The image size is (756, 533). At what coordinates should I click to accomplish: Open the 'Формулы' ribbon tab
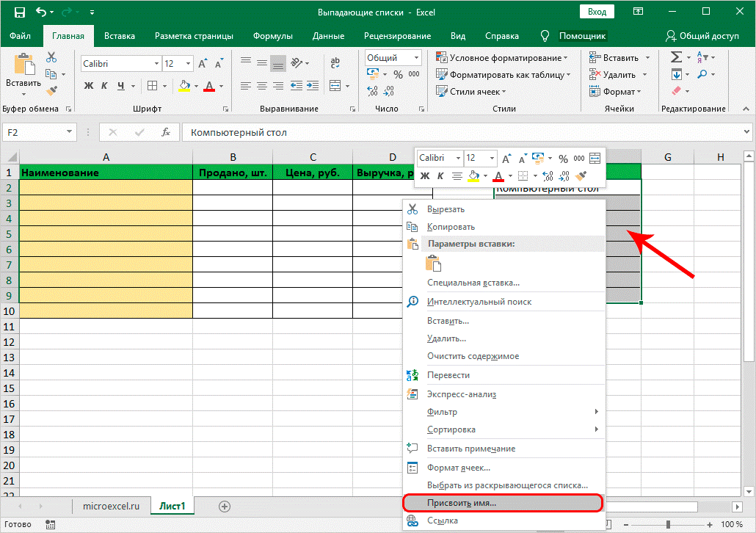pos(272,36)
